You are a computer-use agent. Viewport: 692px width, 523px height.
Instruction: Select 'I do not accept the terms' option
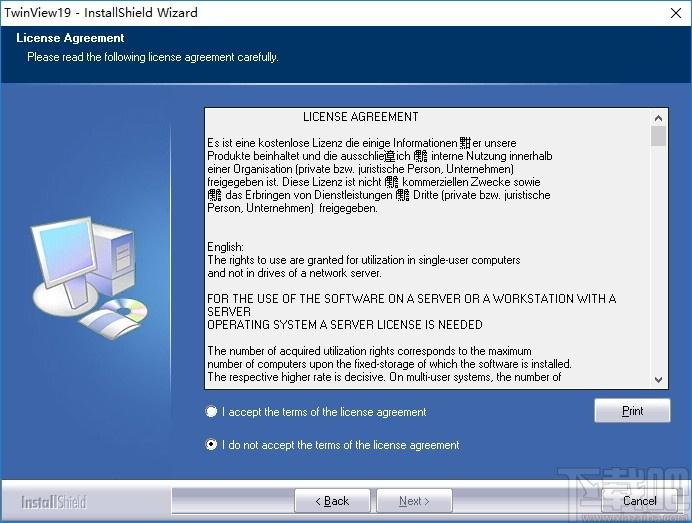tap(211, 444)
